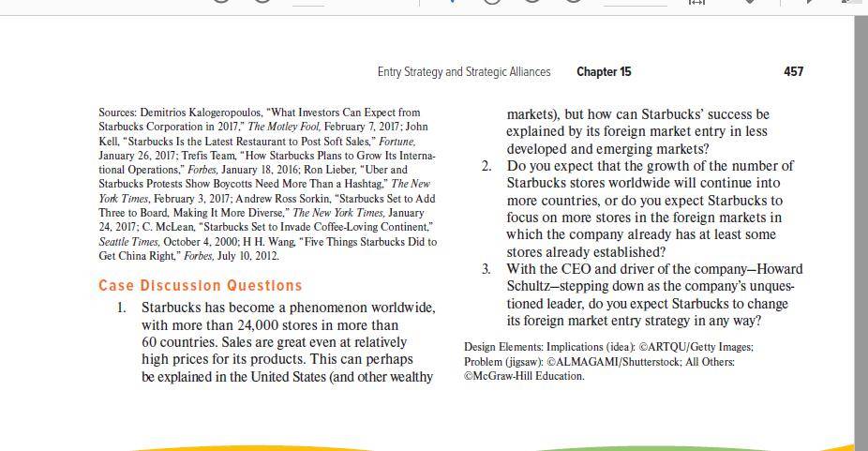The image size is (868, 451).
Task: Click line 'explained by its foreign market entry in less'
Action: (x=636, y=131)
